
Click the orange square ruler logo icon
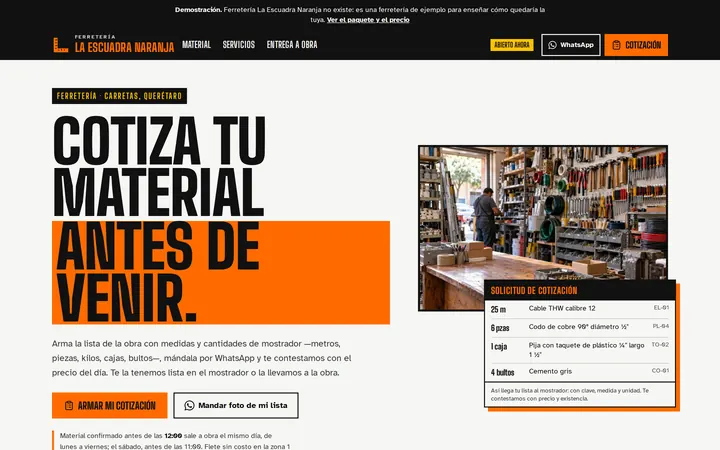[x=61, y=45]
